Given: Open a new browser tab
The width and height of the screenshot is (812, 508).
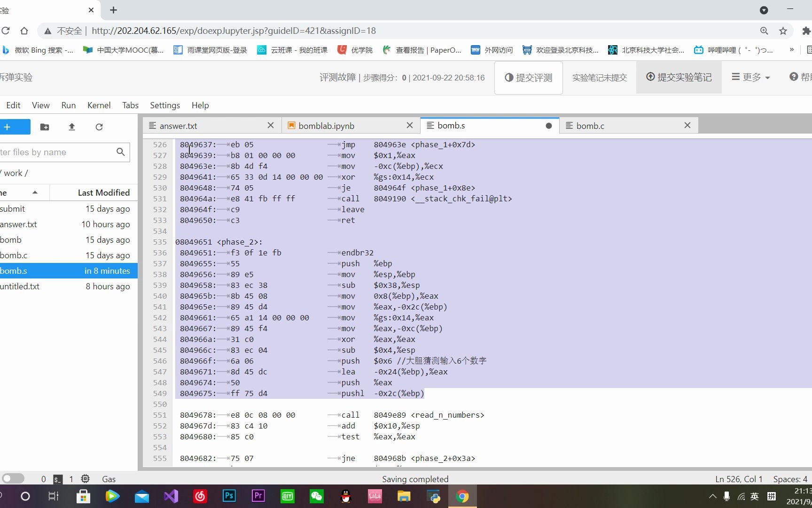Looking at the screenshot, I should click(x=113, y=10).
